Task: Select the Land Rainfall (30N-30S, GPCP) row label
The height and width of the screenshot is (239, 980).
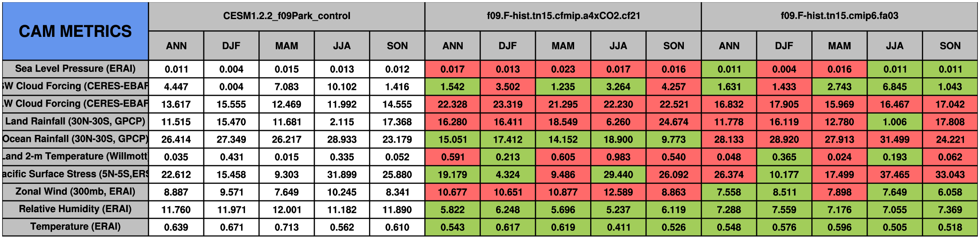Action: pyautogui.click(x=75, y=121)
